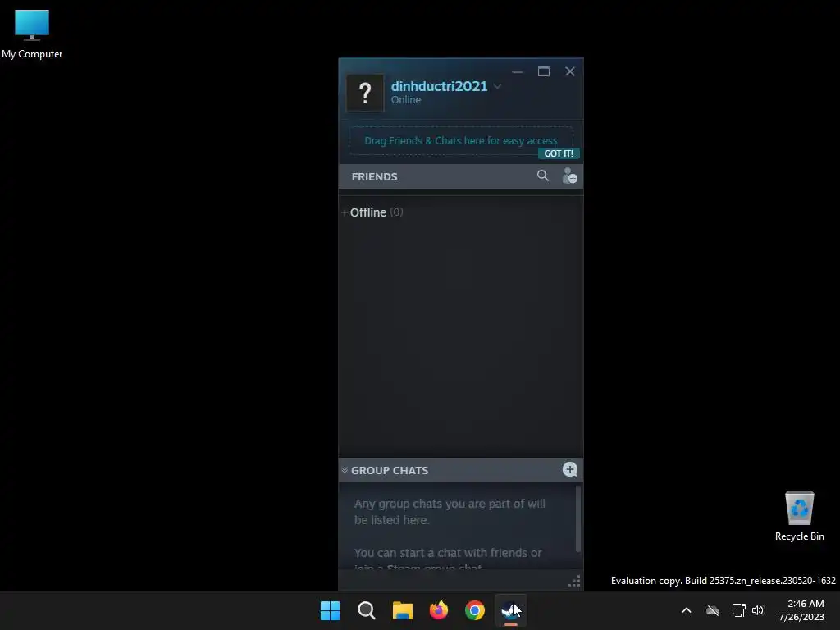Expand the Offline friends group
Viewport: 840px width, 630px height.
click(345, 212)
